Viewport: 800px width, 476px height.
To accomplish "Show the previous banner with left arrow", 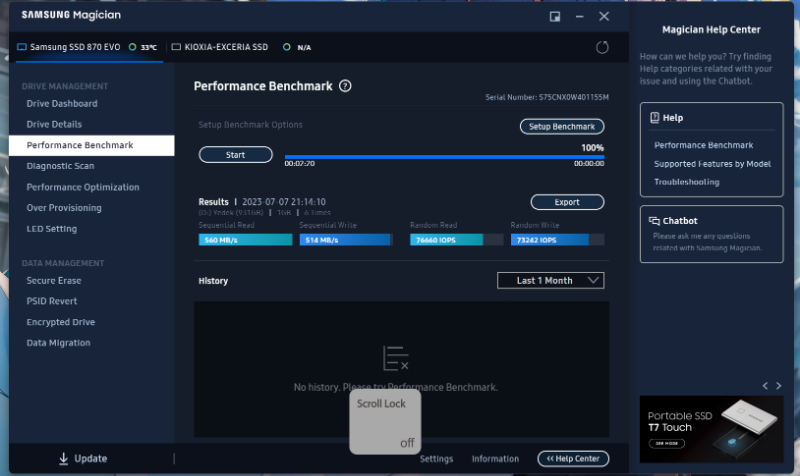I will [765, 385].
